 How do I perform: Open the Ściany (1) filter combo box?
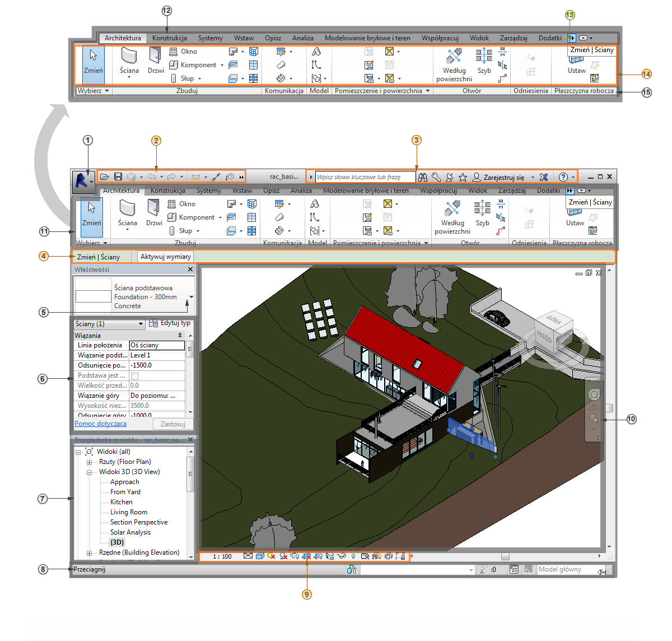(109, 324)
